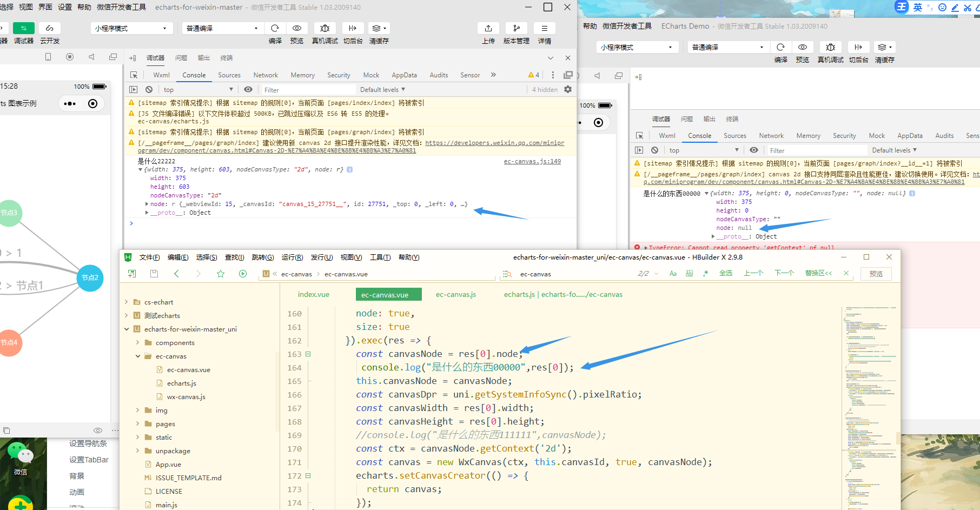Click the HBuilder back navigation arrow
Viewport: 980px width, 510px height.
point(176,274)
